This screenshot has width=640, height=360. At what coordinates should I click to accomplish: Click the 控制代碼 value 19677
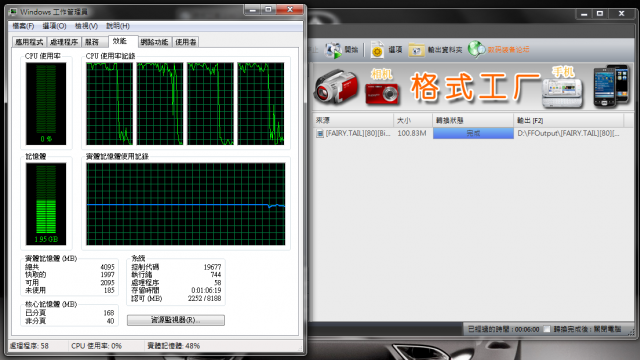212,267
